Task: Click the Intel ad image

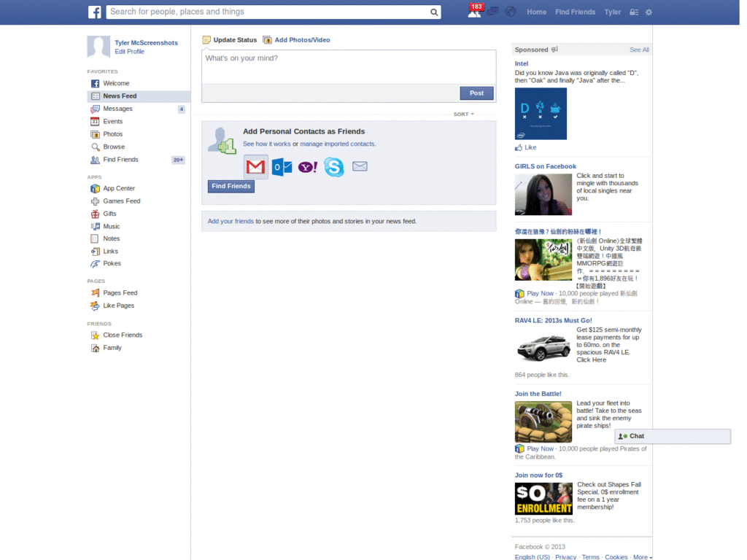Action: click(541, 113)
